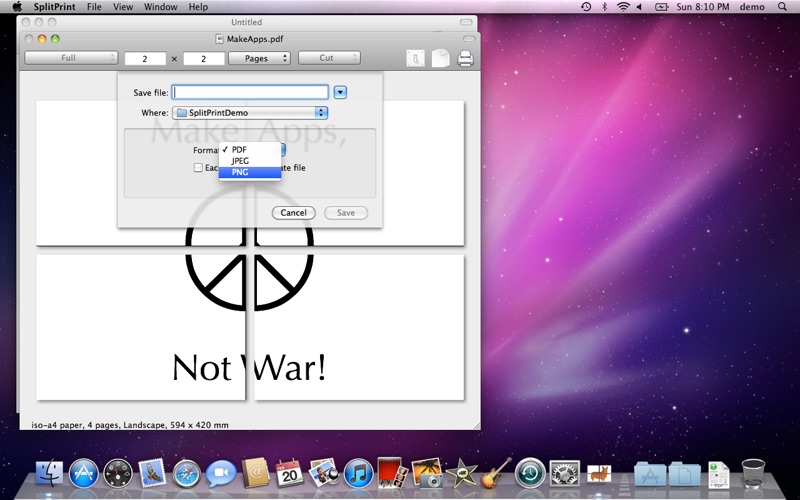Open Finder from the dock
The image size is (800, 500).
[x=49, y=473]
